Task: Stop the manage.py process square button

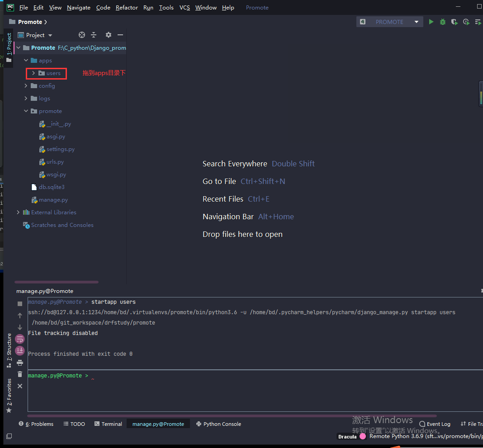Action: pyautogui.click(x=20, y=304)
